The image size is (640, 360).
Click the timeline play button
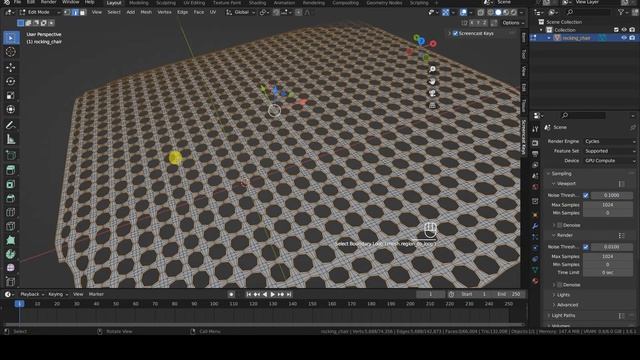coord(273,294)
